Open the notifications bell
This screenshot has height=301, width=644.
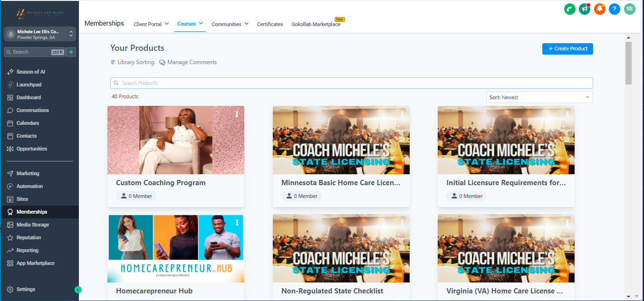[x=599, y=9]
